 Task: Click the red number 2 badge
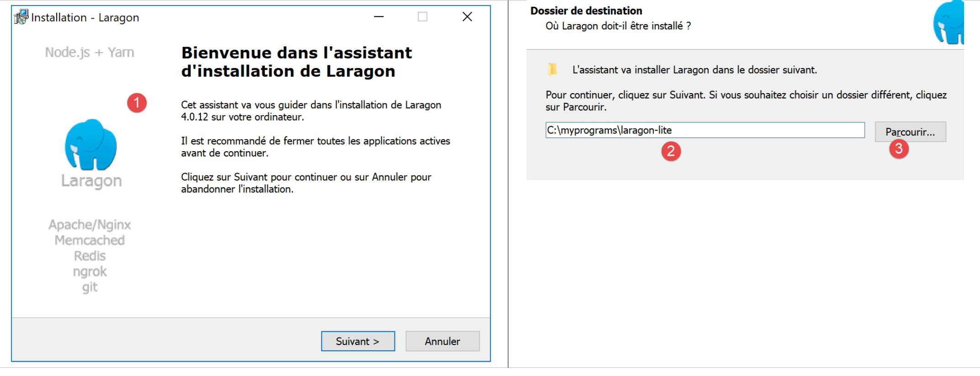pyautogui.click(x=671, y=151)
